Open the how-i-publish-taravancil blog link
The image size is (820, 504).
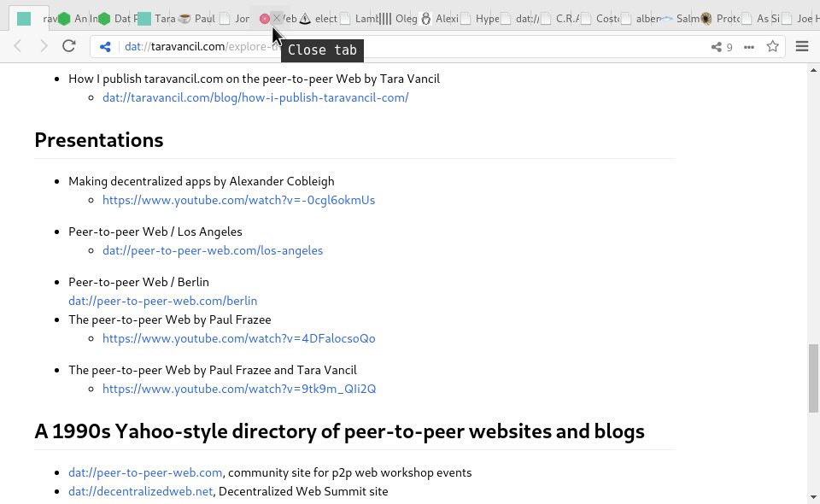point(255,97)
